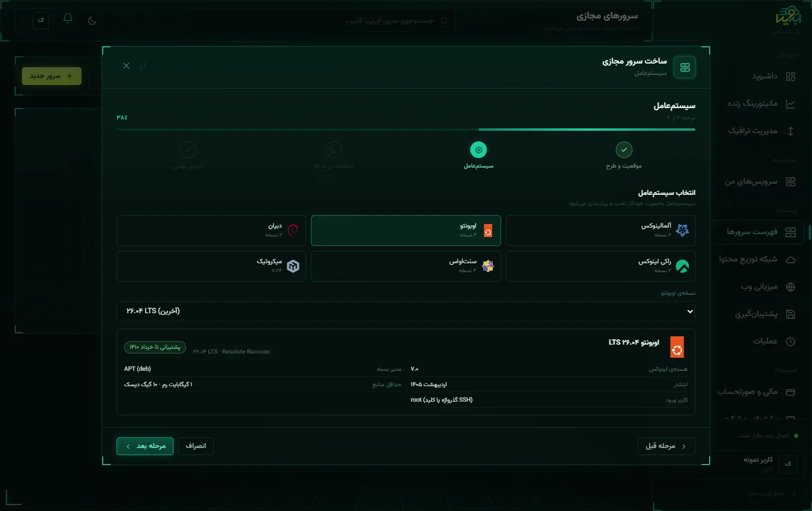812x511 pixels.
Task: Choose the Debian (دبیان) OS card
Action: point(211,231)
